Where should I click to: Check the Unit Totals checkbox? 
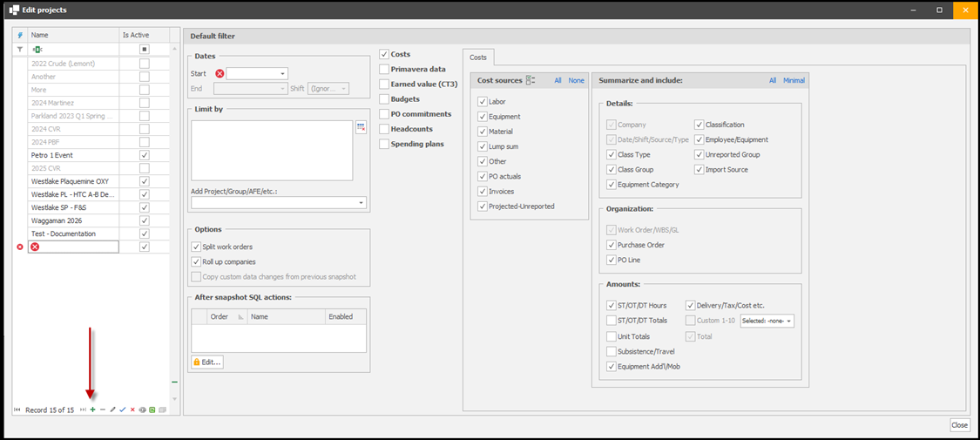pyautogui.click(x=612, y=336)
